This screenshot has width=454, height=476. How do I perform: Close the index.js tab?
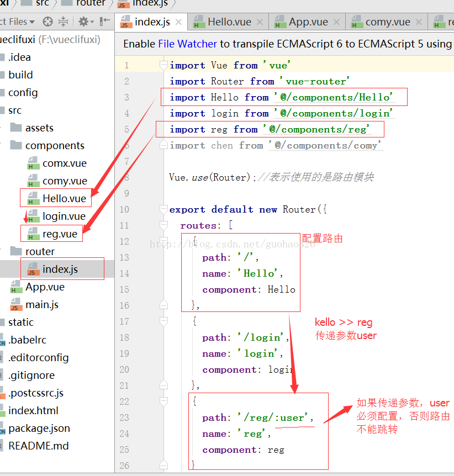[178, 22]
